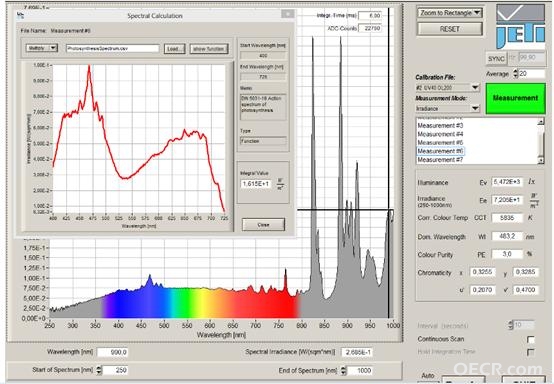Click the End of Spectrum stepper arrows
Image resolution: width=554 pixels, height=384 pixels.
click(344, 371)
